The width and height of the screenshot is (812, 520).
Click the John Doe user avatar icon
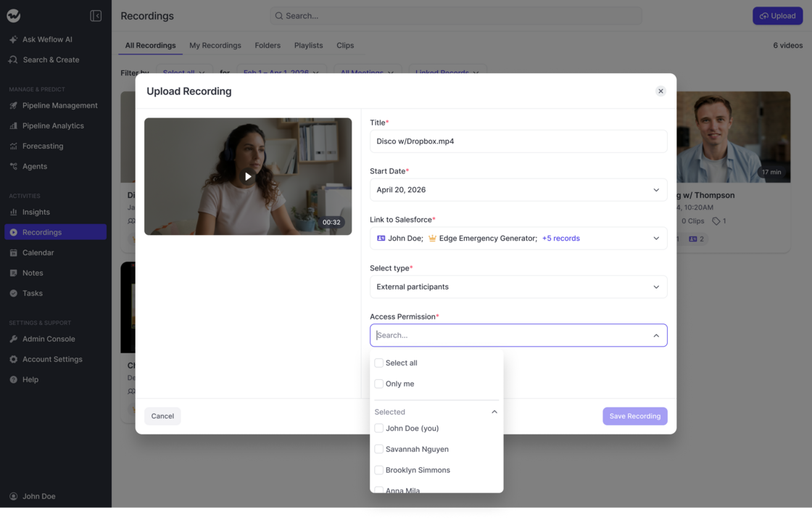[x=14, y=496]
